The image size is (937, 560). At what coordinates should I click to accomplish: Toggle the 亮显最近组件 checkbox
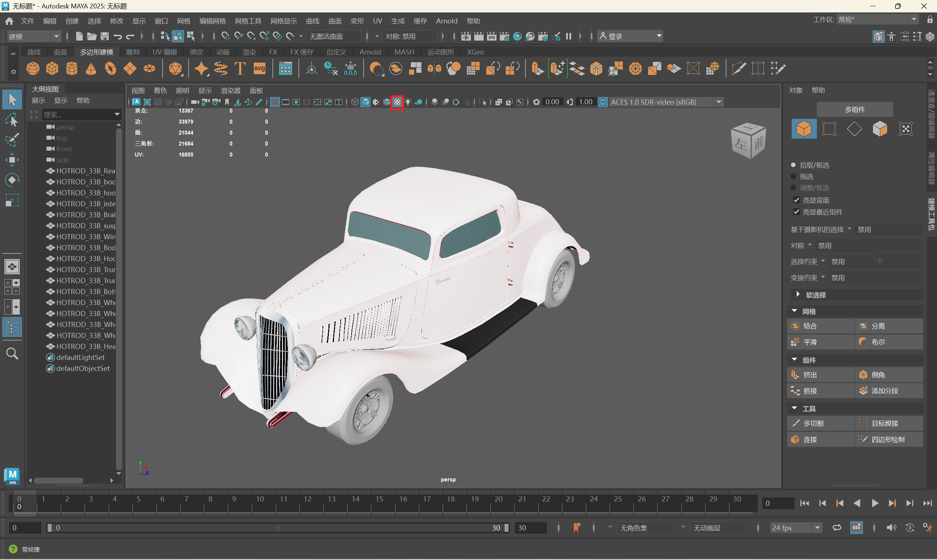(x=796, y=212)
